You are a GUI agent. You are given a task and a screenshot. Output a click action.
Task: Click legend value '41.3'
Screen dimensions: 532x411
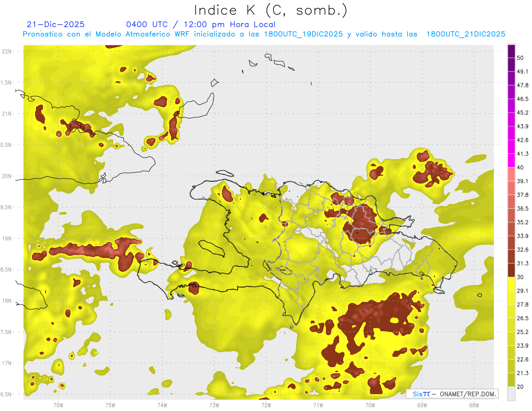coord(523,154)
